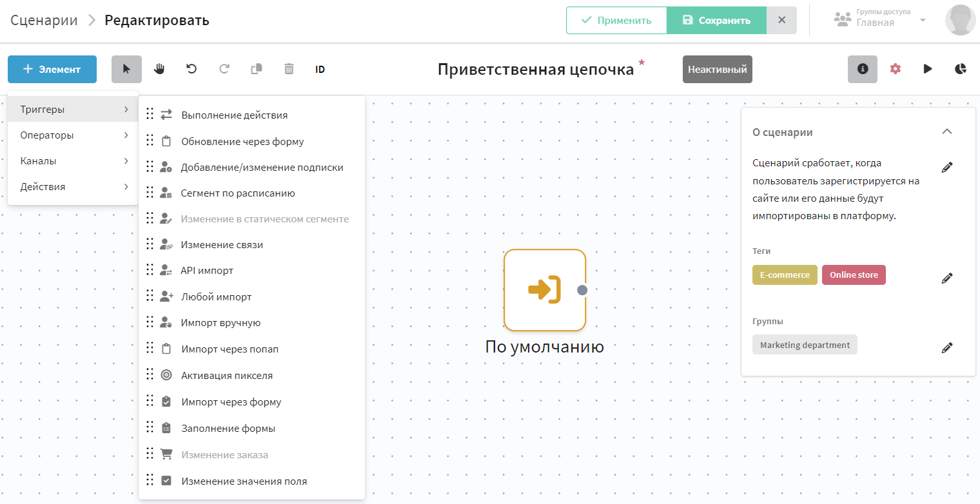Click the checkbox icon of Изменение значения поля
The height and width of the screenshot is (504, 980).
pyautogui.click(x=166, y=481)
